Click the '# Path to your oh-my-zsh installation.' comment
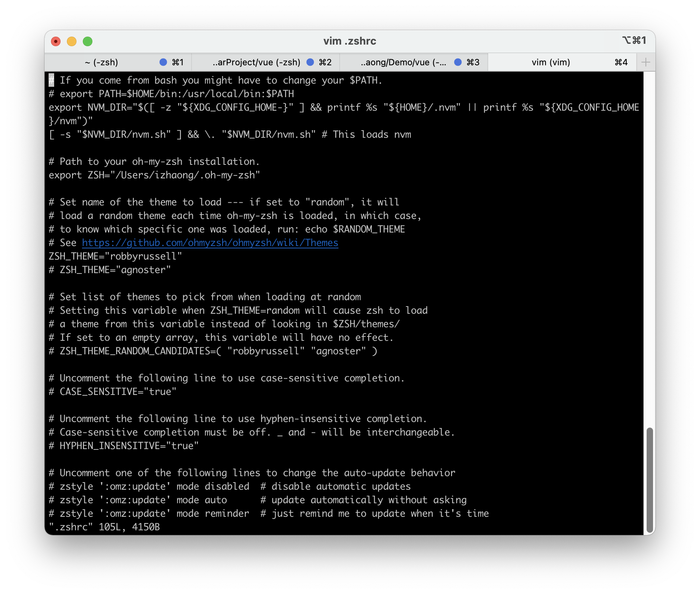This screenshot has width=700, height=594. 154,162
